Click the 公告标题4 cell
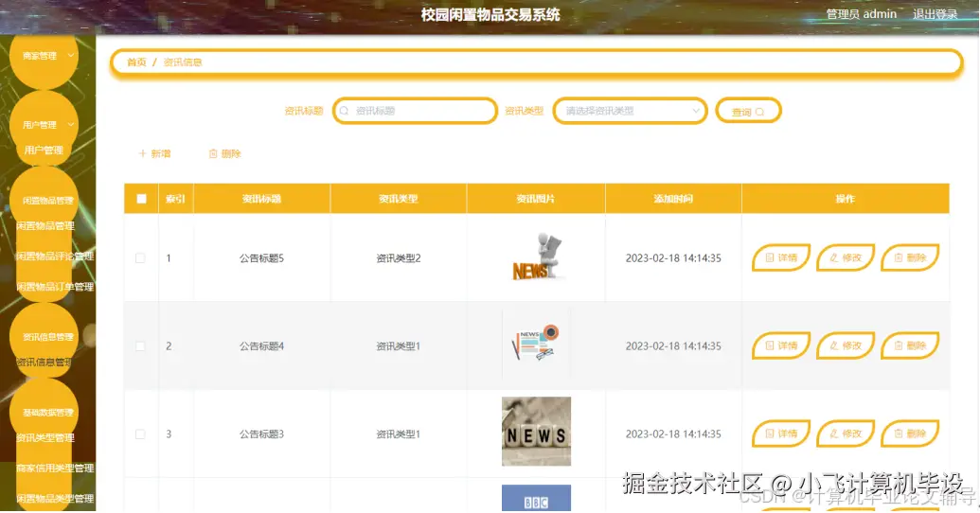The image size is (980, 513). (x=261, y=346)
